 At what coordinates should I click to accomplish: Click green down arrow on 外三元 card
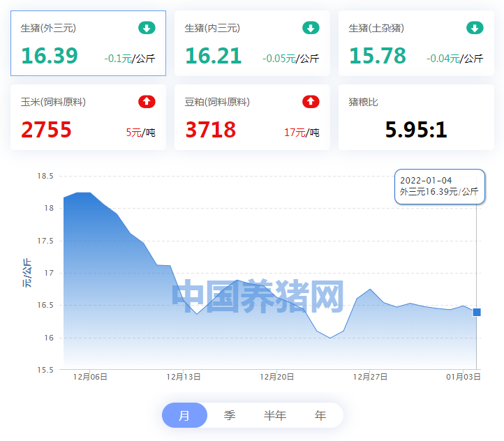147,28
